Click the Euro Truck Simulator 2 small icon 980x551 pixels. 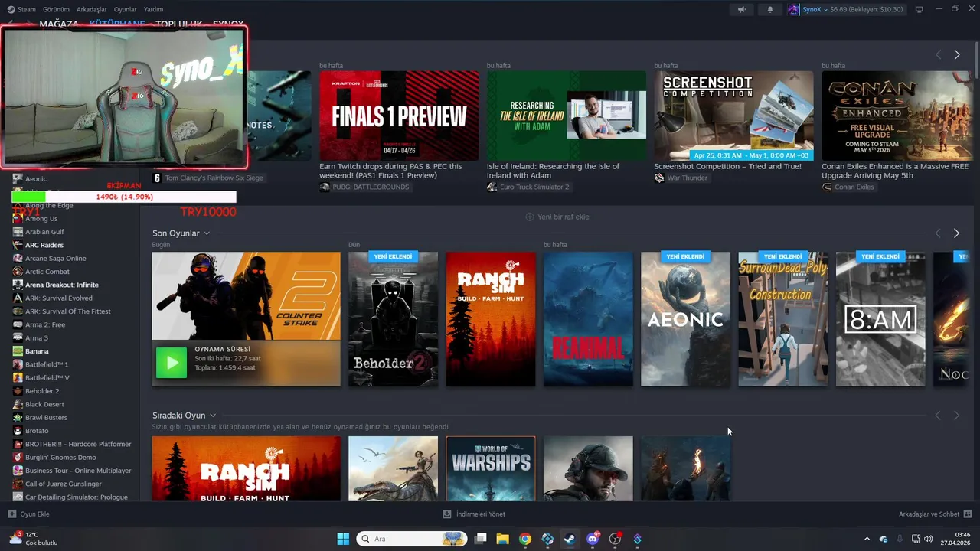(x=492, y=187)
